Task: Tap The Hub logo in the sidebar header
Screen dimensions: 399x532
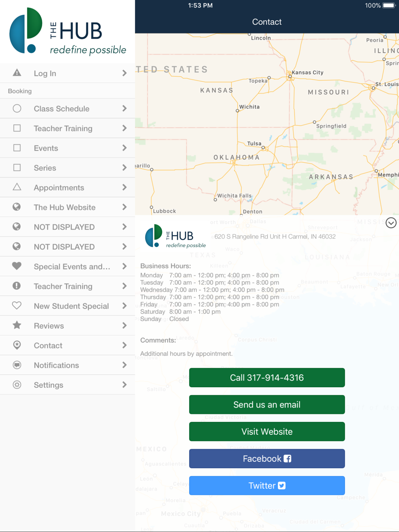Action: [67, 31]
